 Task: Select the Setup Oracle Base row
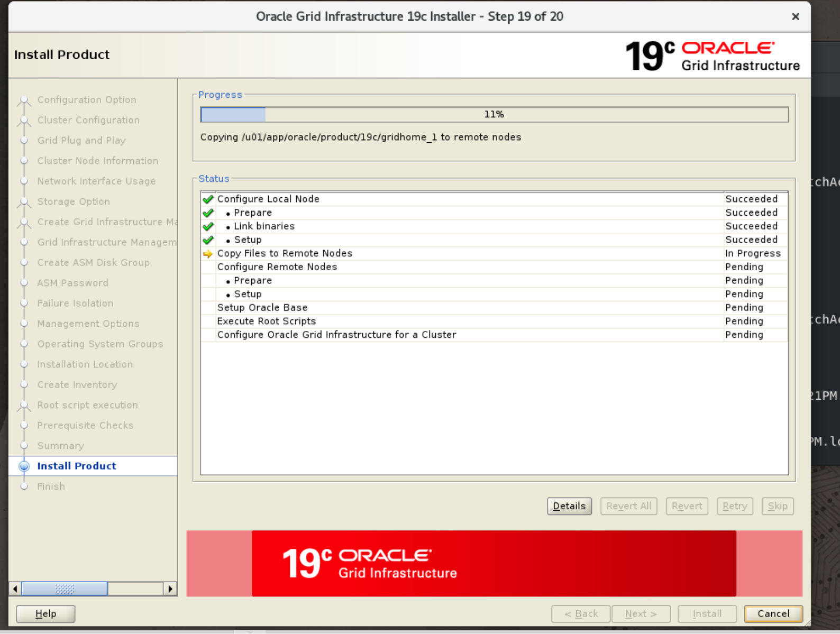point(494,308)
